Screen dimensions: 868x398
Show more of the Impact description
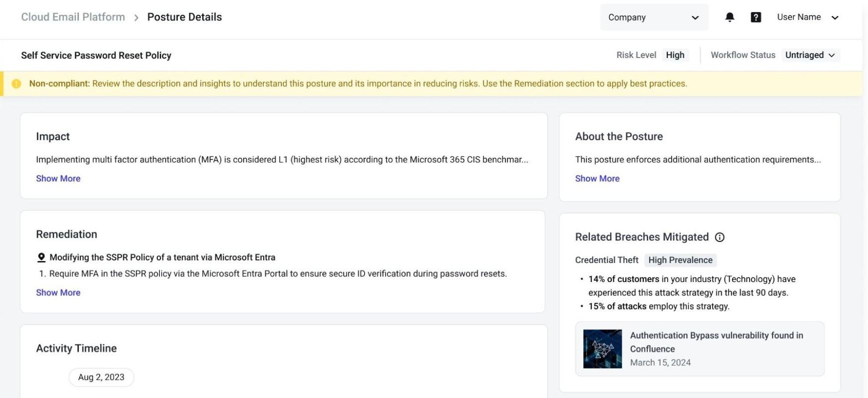(58, 178)
